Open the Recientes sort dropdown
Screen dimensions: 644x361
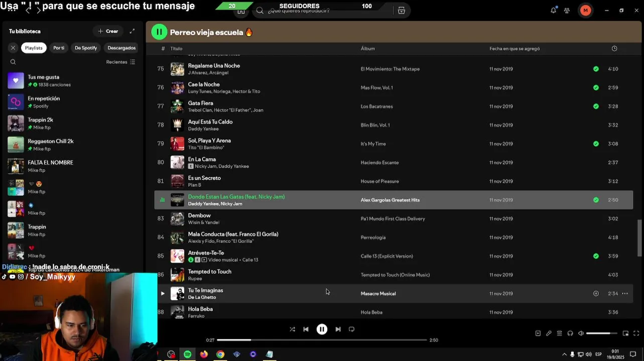pyautogui.click(x=120, y=62)
